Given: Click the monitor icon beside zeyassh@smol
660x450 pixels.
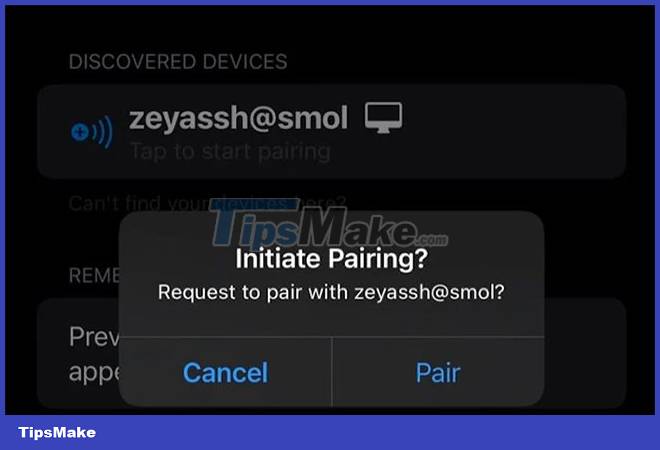Looking at the screenshot, I should [x=383, y=117].
